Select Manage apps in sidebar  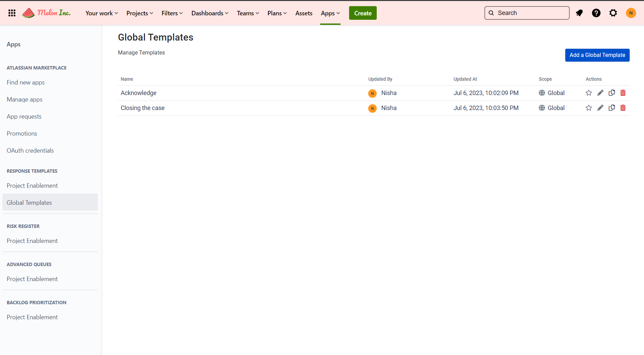tap(25, 99)
